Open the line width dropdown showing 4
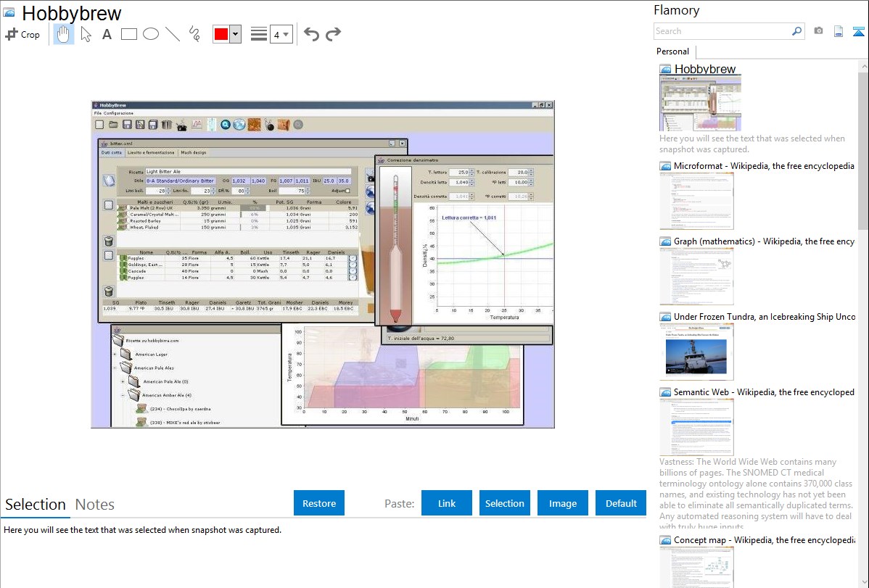This screenshot has height=588, width=869. tap(281, 34)
